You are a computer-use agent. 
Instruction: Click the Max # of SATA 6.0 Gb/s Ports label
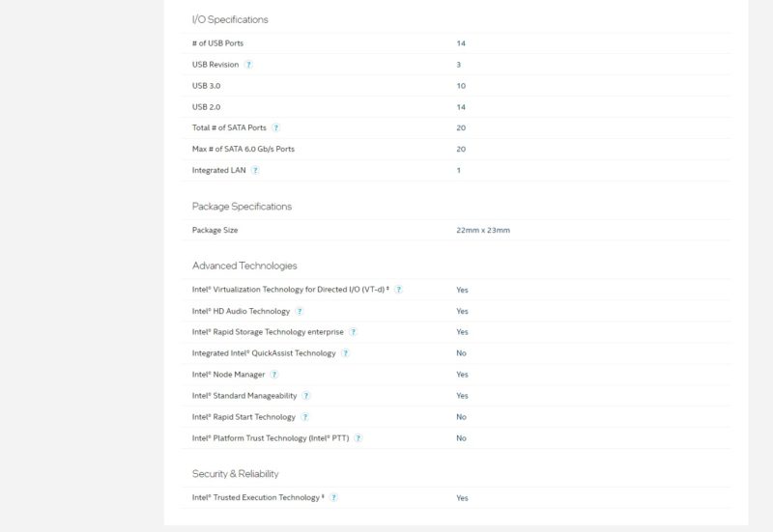(243, 149)
